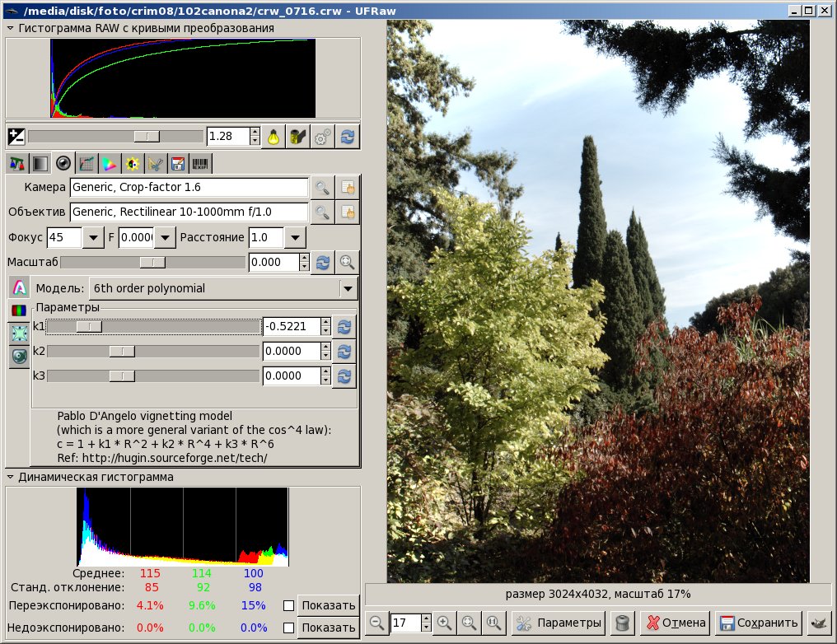Click the k2 parameter slider
The height and width of the screenshot is (644, 837).
(153, 351)
